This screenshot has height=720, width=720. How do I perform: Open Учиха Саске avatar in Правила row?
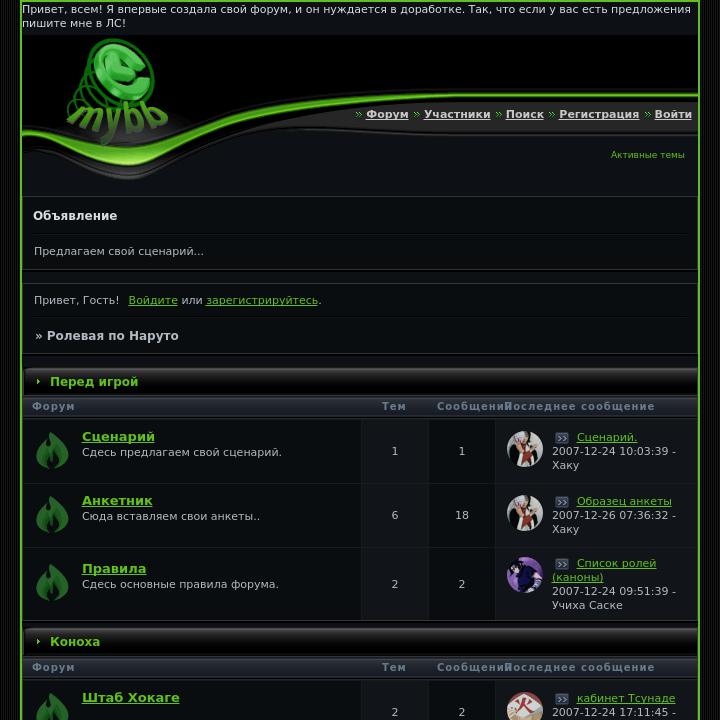coord(524,574)
